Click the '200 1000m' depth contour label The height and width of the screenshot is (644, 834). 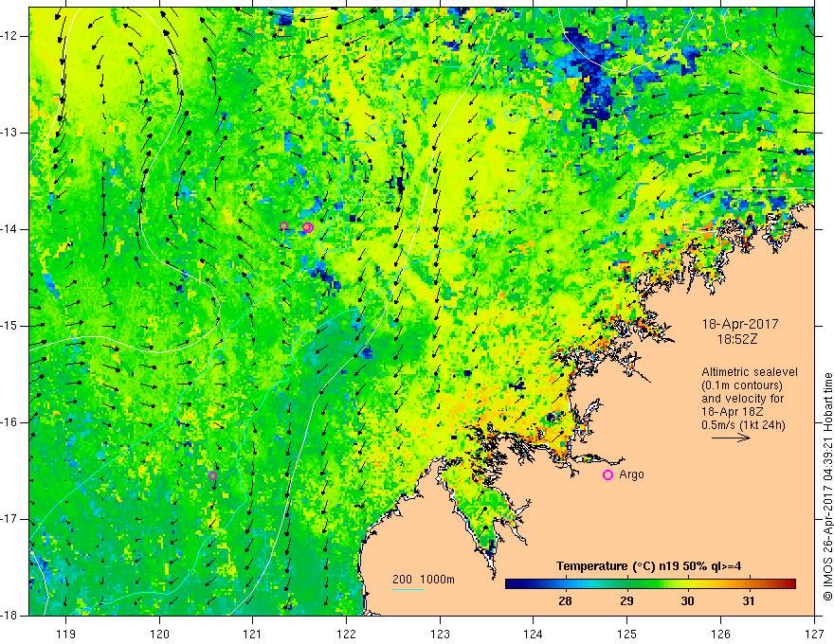pyautogui.click(x=424, y=580)
